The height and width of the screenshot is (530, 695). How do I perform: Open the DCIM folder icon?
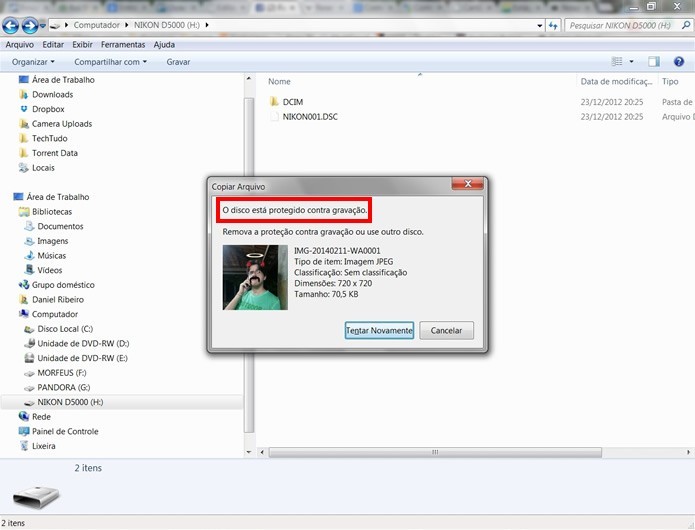coord(274,101)
